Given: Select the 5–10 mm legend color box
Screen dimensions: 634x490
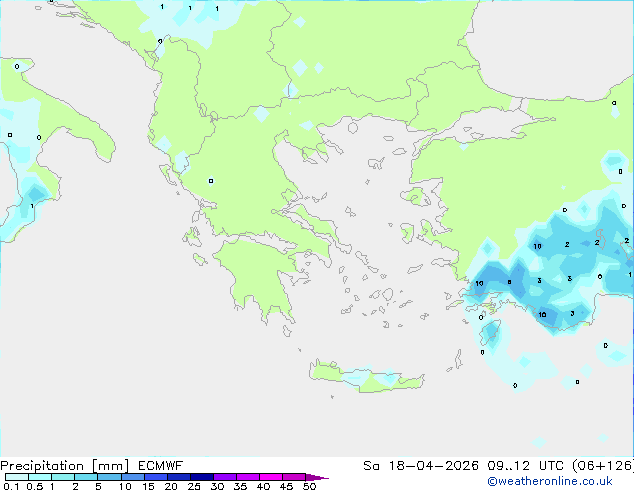Looking at the screenshot, I should point(109,477).
